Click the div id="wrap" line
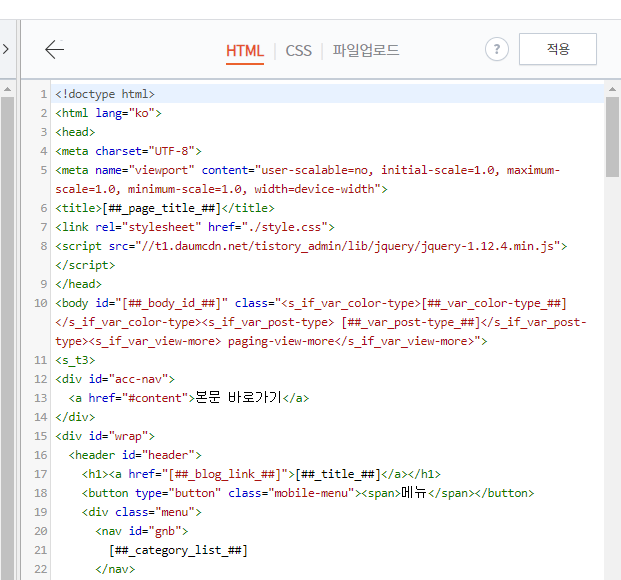Image resolution: width=621 pixels, height=580 pixels. click(105, 436)
